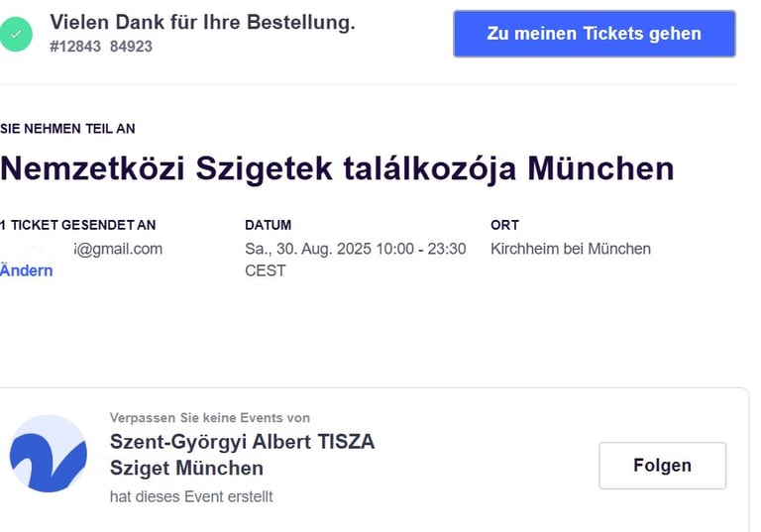
Task: Click the Kirchheim bei München location text
Action: [x=571, y=249]
